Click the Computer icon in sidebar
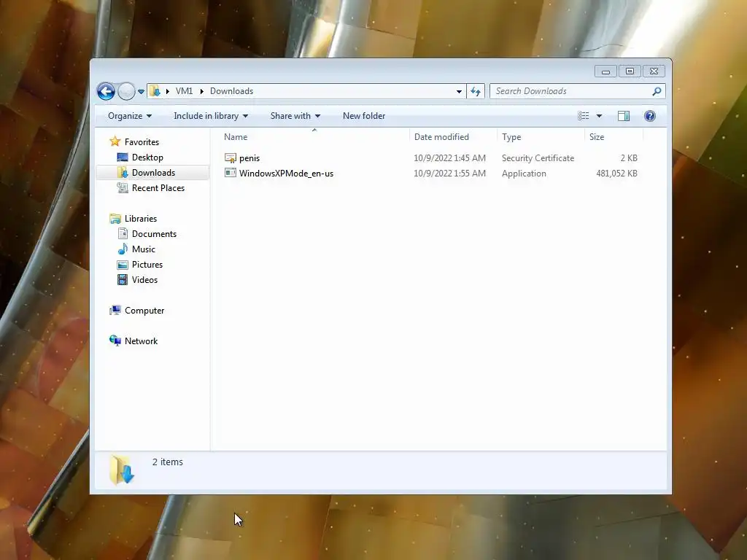The height and width of the screenshot is (560, 747). pos(115,311)
